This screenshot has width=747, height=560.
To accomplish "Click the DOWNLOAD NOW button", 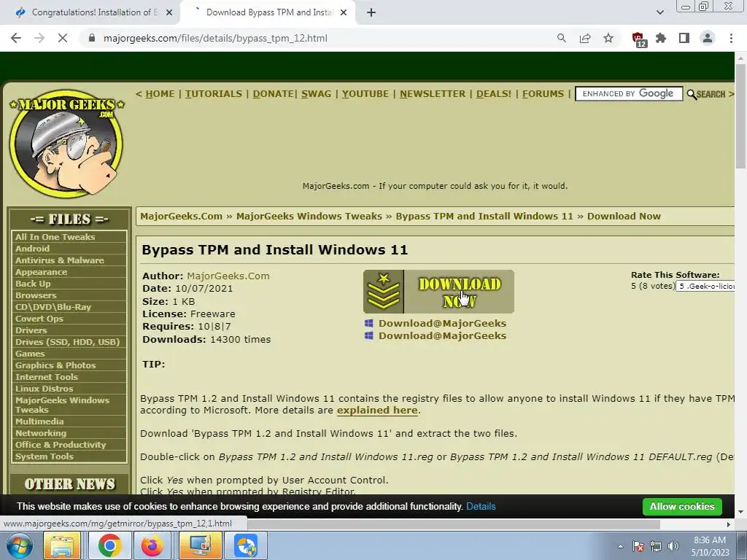I will [438, 292].
